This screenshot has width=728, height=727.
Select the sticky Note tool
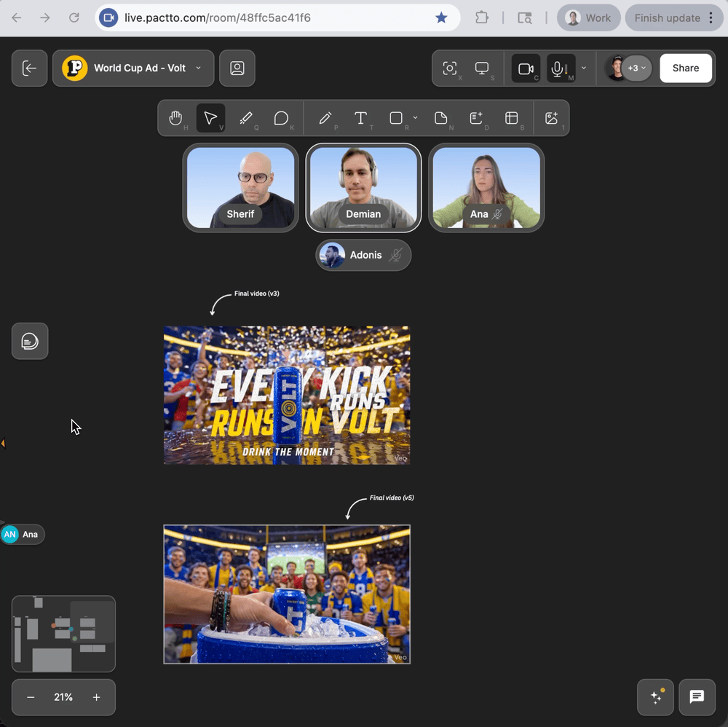pos(440,118)
